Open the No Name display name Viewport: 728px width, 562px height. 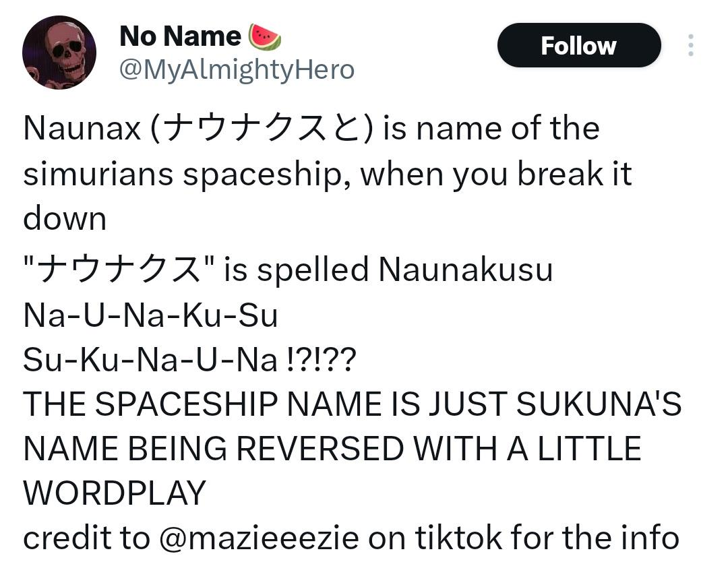click(x=180, y=36)
